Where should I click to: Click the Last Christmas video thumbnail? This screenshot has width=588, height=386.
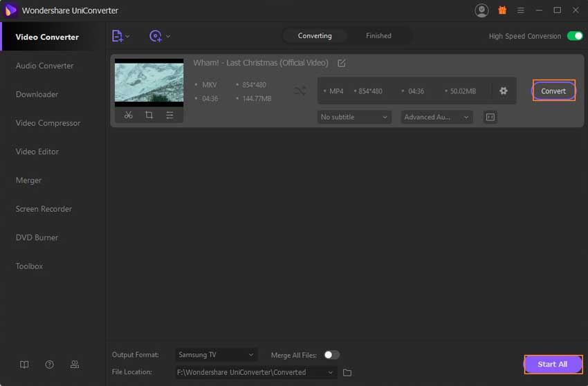point(149,82)
